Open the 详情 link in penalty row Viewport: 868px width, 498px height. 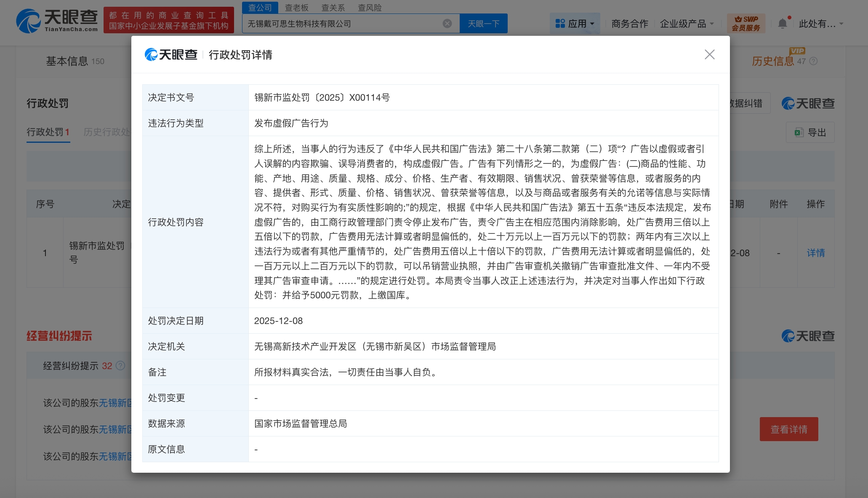[815, 253]
